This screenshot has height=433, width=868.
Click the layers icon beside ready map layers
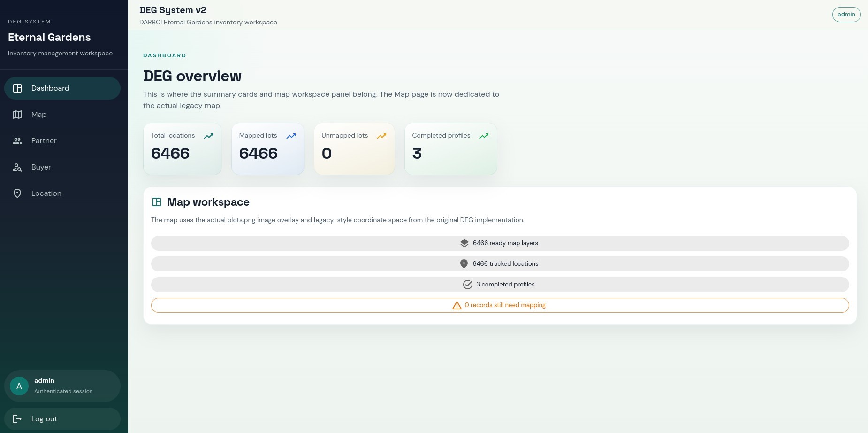click(x=464, y=243)
